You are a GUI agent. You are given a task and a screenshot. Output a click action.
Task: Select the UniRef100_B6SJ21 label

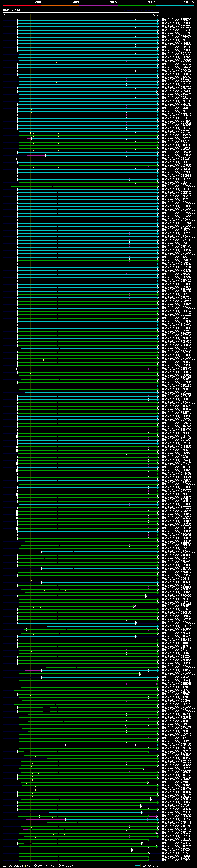177,142
